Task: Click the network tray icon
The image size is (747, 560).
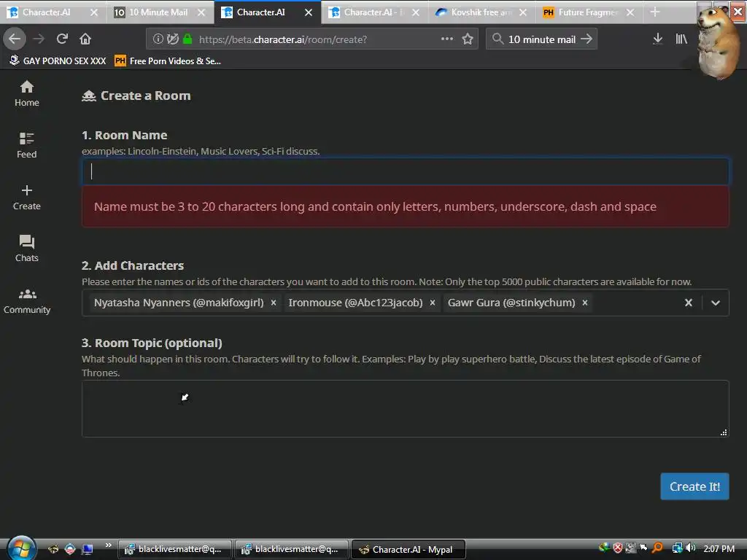Action: click(677, 548)
